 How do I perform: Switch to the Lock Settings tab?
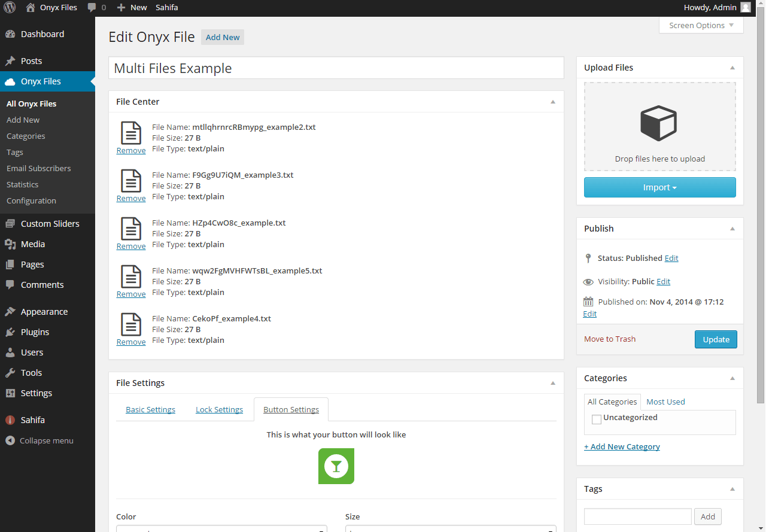(219, 409)
